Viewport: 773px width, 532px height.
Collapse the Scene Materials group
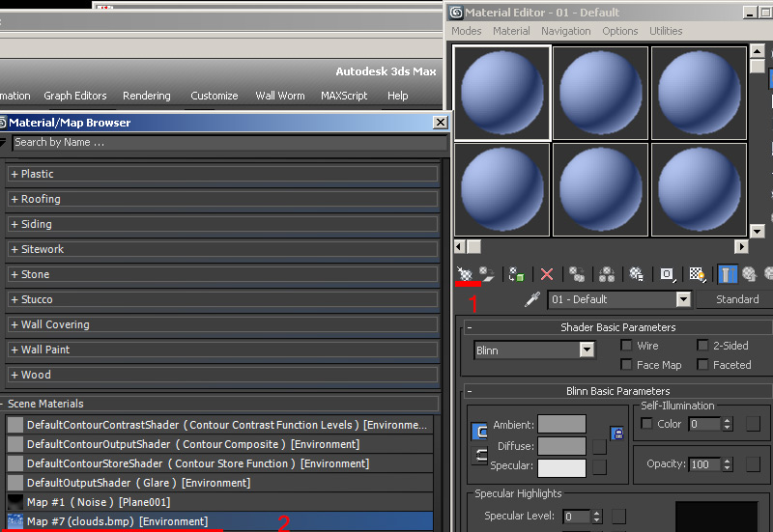[x=219, y=404]
